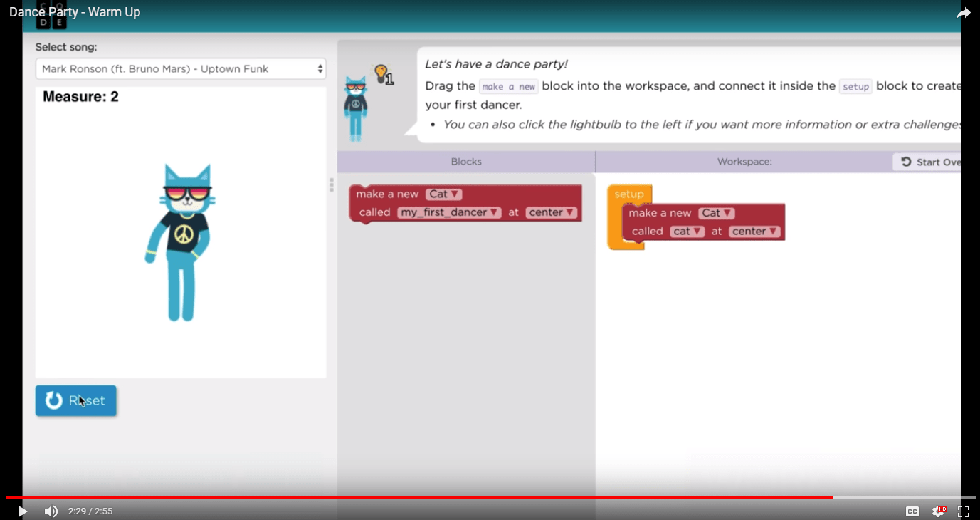This screenshot has width=980, height=520.
Task: Click the cat instructor avatar icon
Action: pos(355,108)
